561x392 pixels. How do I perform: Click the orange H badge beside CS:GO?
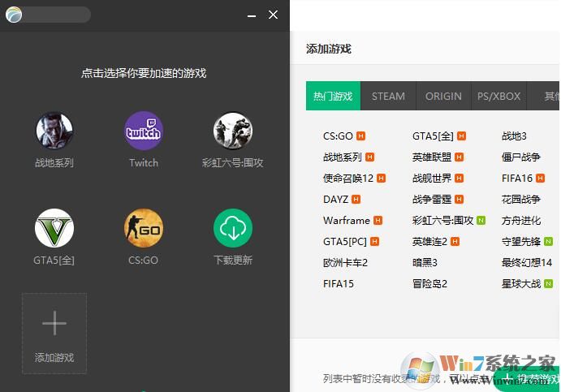click(361, 136)
